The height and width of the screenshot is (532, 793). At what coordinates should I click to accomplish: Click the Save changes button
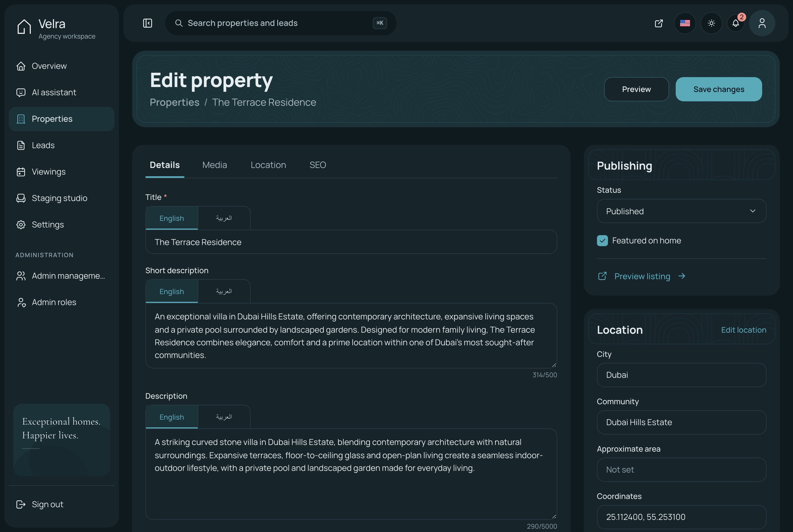(718, 89)
